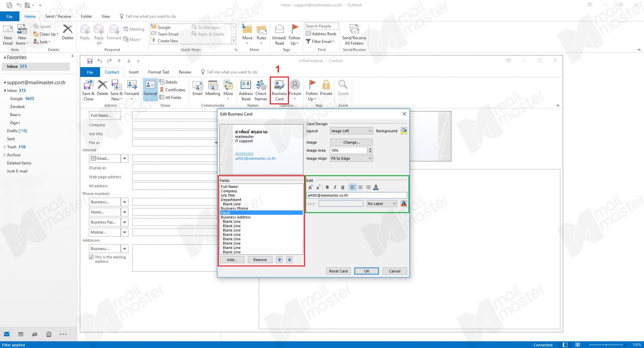Adjust Image Area spinner arrows

pos(370,150)
